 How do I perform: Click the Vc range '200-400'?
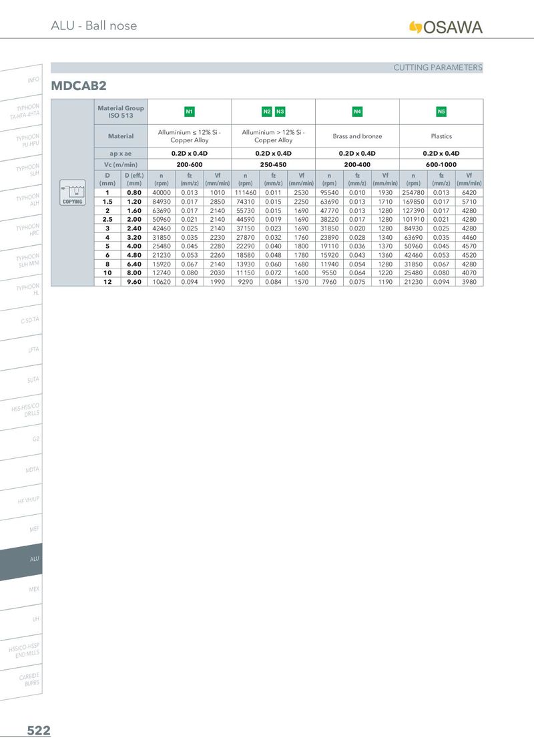[357, 164]
